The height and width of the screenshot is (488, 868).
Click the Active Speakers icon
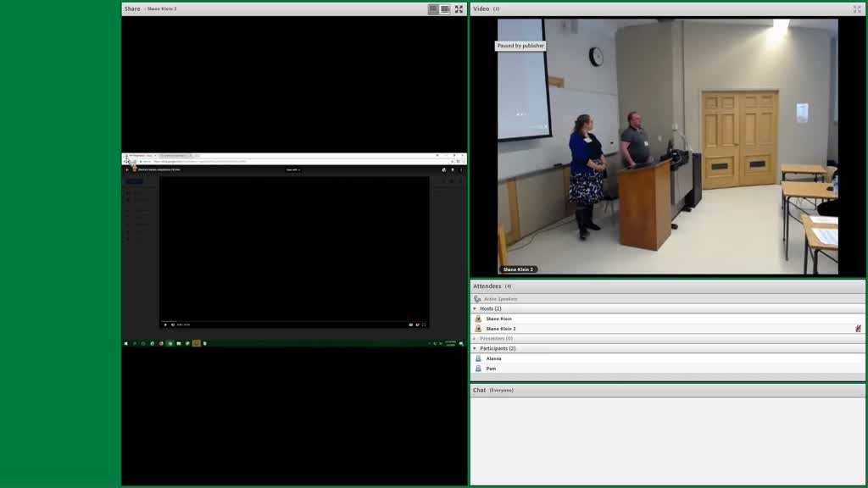pos(477,299)
